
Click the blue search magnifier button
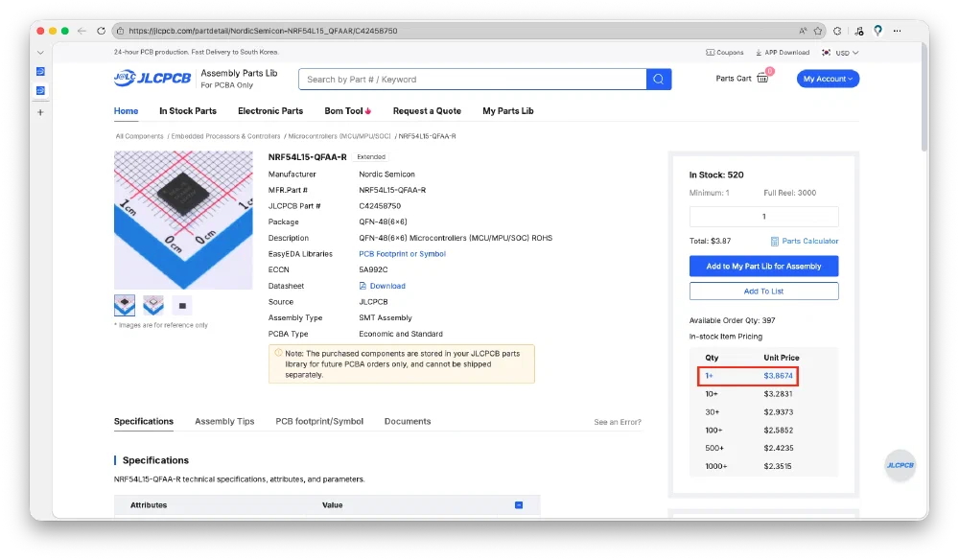click(659, 79)
